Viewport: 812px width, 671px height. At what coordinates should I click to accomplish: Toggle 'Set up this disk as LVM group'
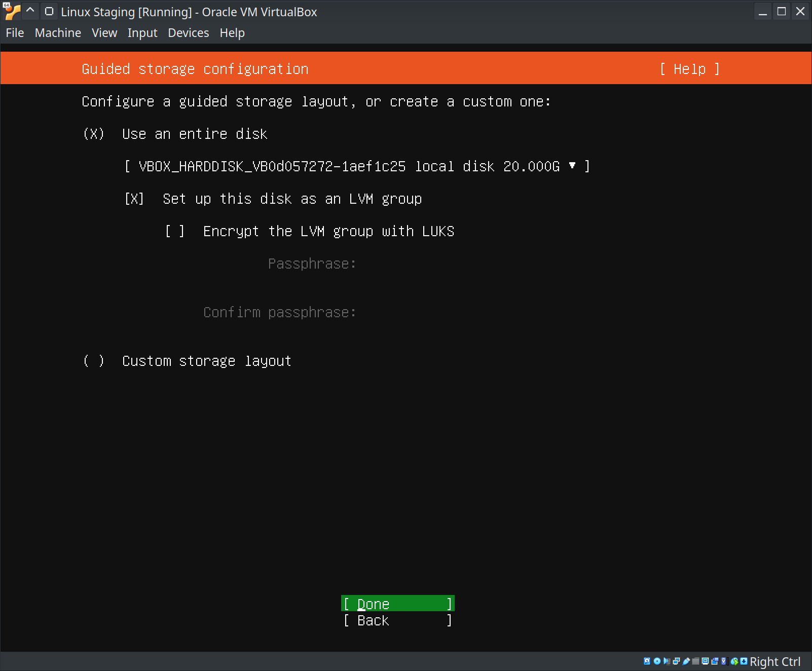134,199
